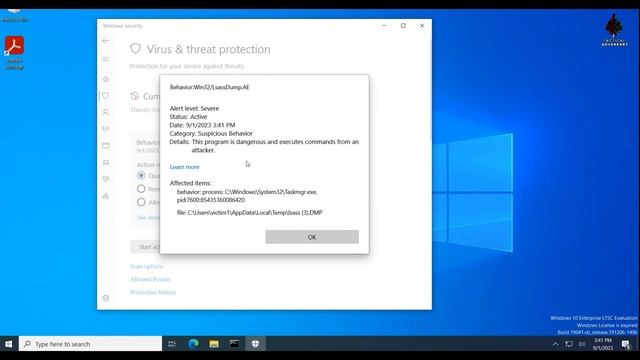This screenshot has height=360, width=640.
Task: Open Firewall & network protection sidebar icon
Action: click(106, 129)
